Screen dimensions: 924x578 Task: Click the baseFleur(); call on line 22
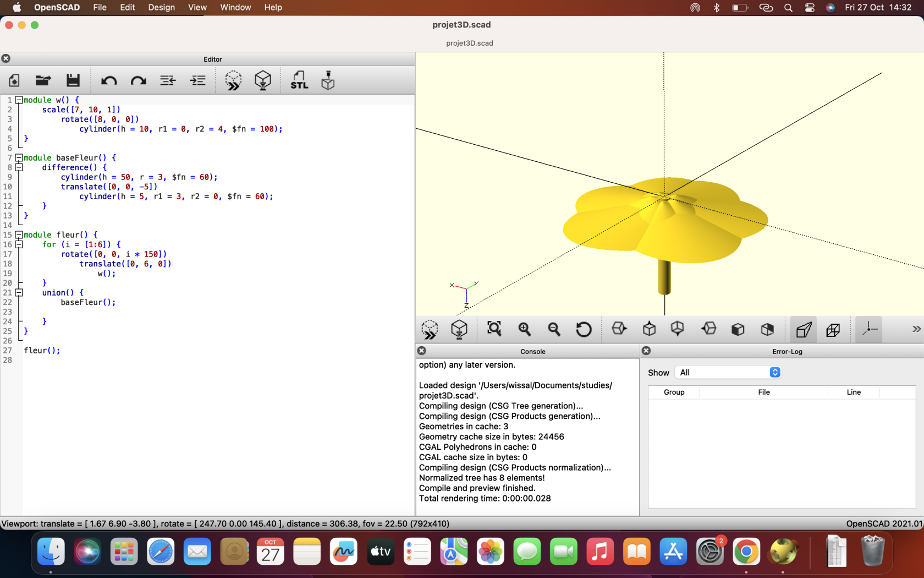point(88,302)
